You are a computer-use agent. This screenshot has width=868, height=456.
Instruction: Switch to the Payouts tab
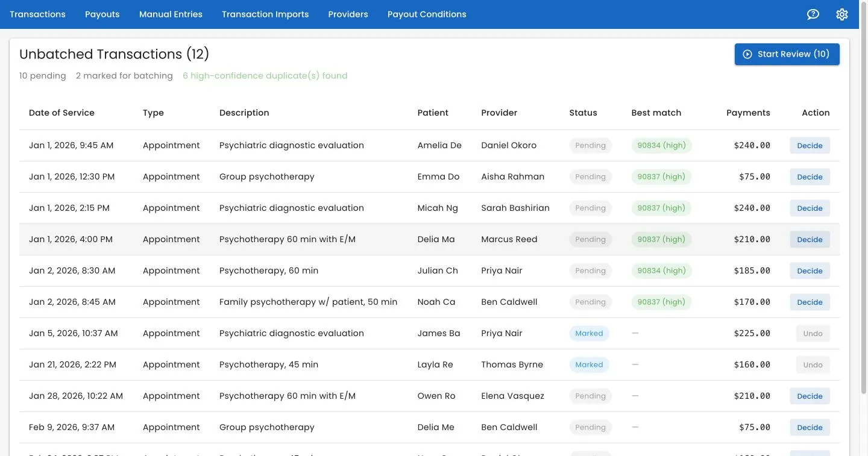pyautogui.click(x=102, y=14)
